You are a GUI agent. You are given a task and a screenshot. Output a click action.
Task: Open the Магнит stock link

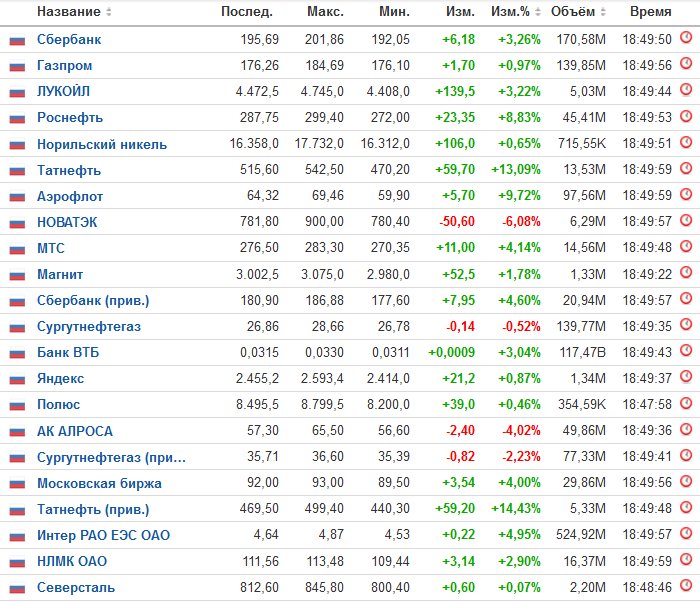60,274
